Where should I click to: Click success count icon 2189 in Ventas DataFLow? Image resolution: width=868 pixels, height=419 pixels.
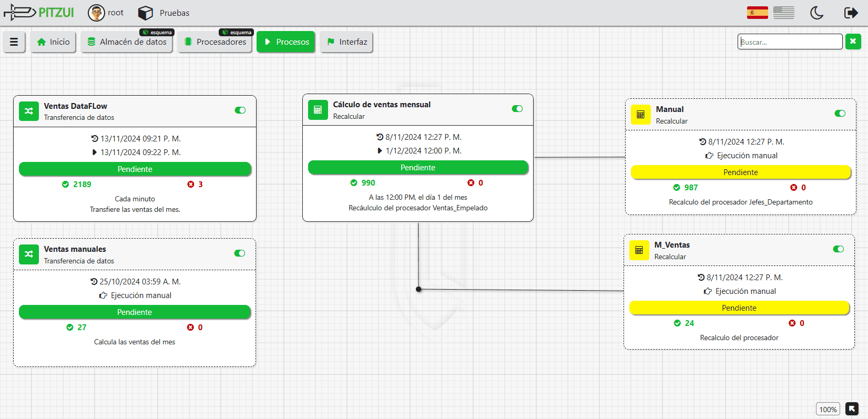pos(65,185)
